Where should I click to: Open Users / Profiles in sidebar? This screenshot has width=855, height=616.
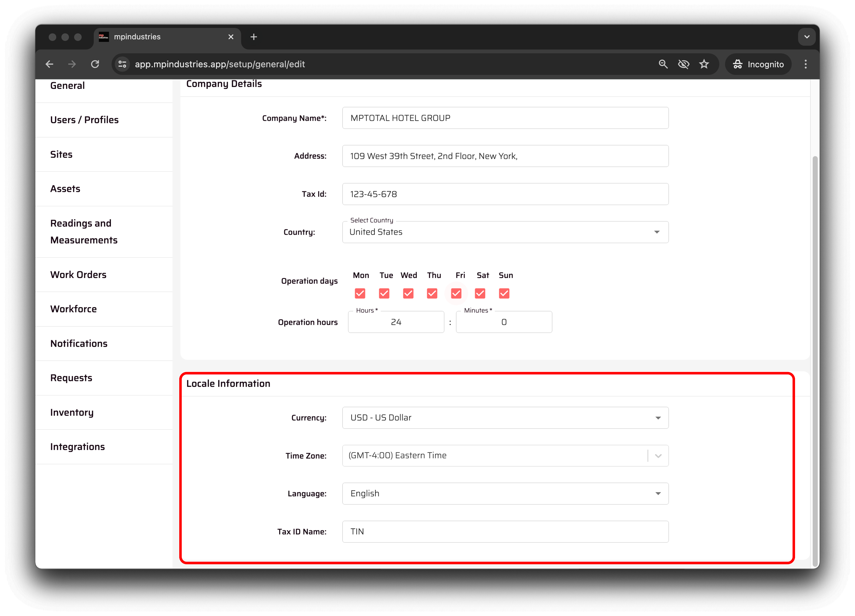coord(84,120)
